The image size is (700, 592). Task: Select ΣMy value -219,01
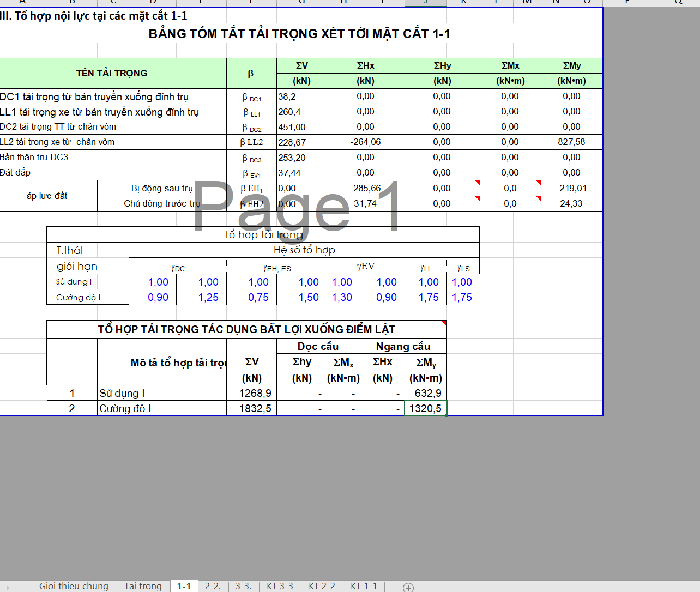pos(571,188)
